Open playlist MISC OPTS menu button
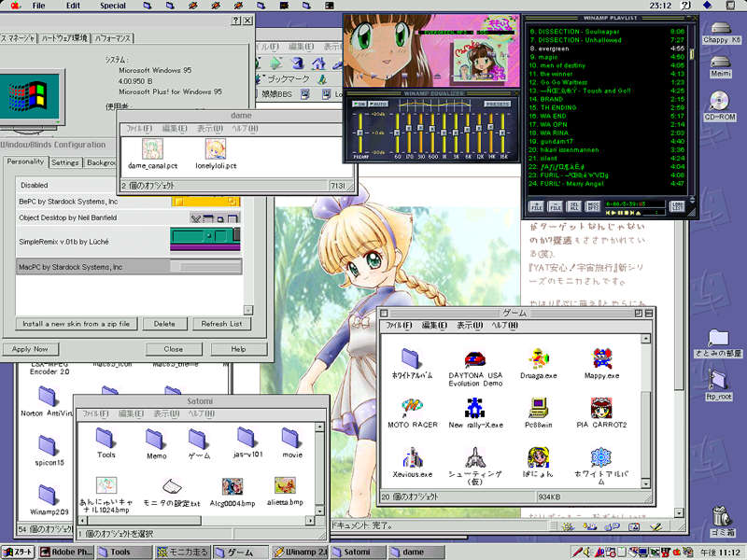Screen dimensions: 747x560 tap(592, 205)
